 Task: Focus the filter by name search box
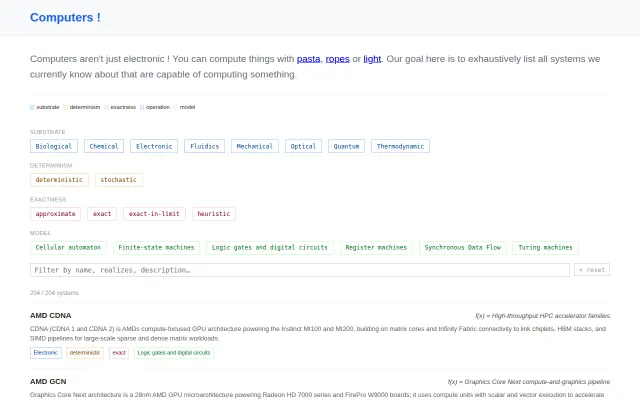pyautogui.click(x=300, y=270)
